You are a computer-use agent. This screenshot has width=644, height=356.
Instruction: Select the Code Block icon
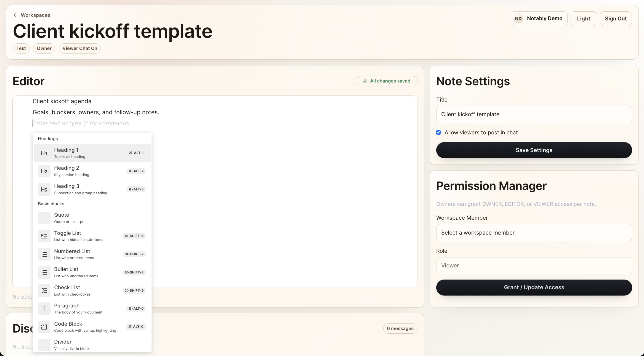click(x=44, y=327)
